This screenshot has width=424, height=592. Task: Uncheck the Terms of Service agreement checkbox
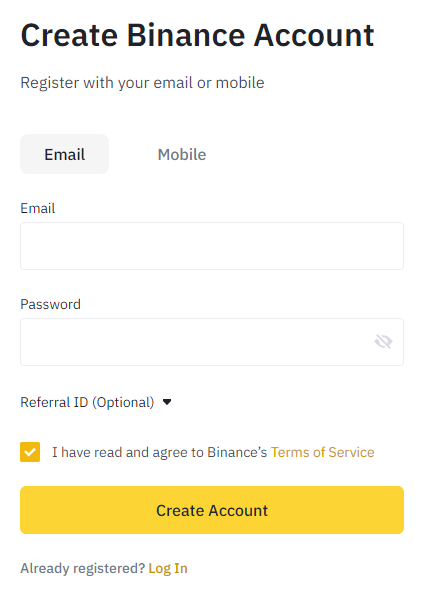(x=30, y=452)
